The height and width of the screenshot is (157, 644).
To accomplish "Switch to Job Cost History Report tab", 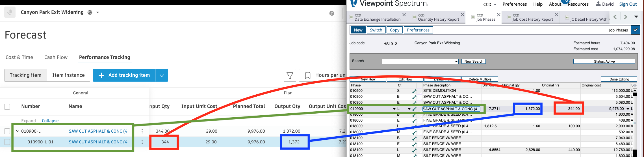I will pyautogui.click(x=532, y=17).
